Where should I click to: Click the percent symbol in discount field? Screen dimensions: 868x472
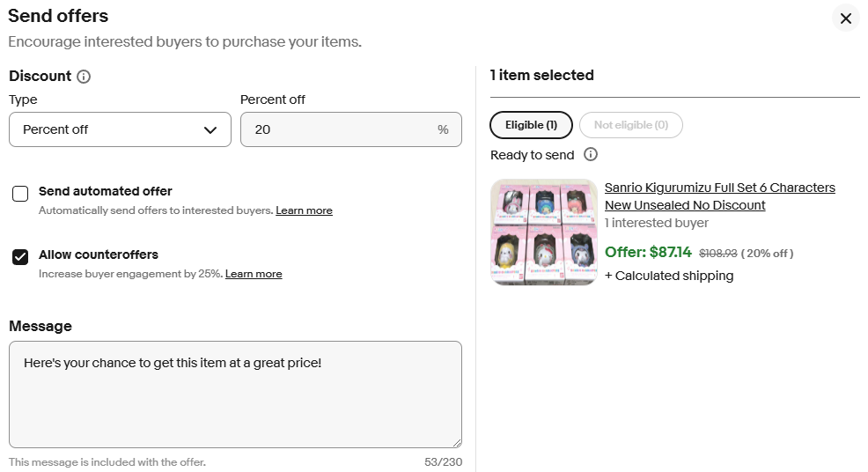tap(443, 129)
